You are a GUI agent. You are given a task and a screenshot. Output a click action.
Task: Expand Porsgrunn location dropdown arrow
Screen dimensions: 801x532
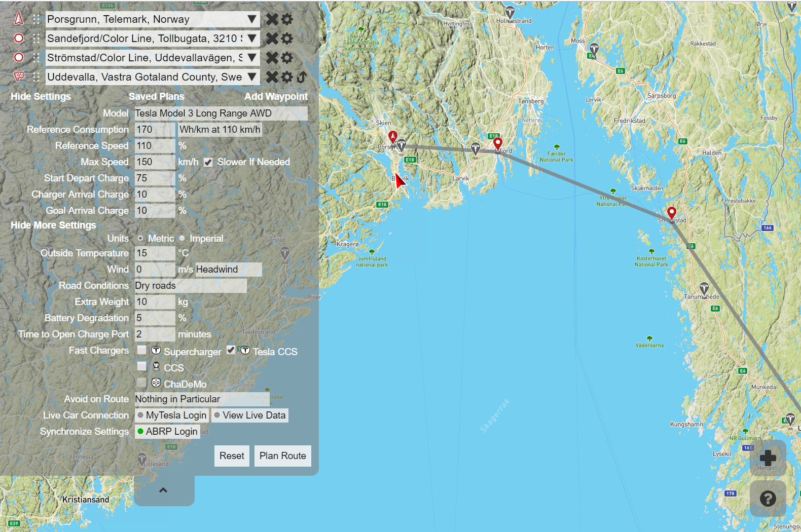tap(251, 19)
